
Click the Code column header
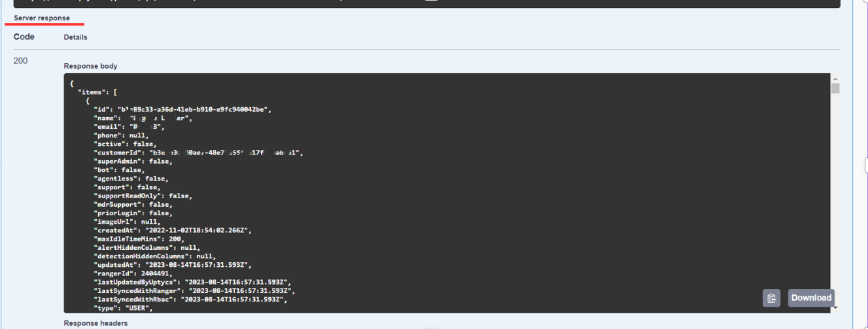(24, 37)
